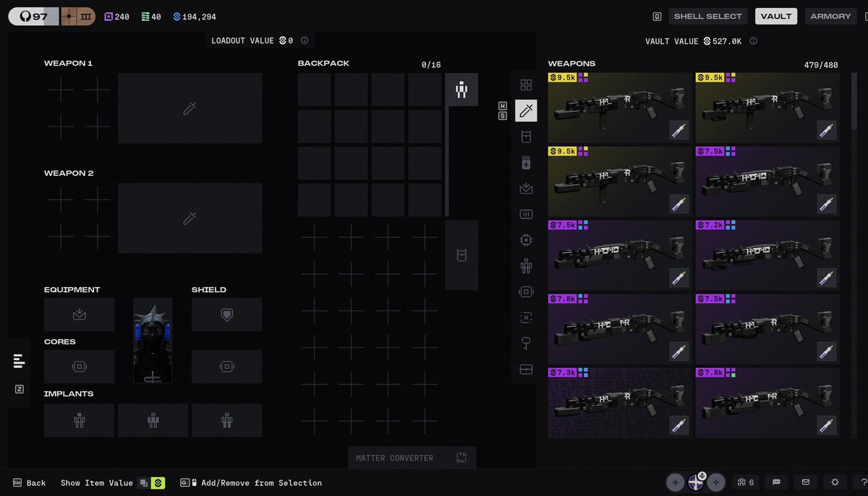Viewport: 868px width, 496px height.
Task: Open the mail envelope icon
Action: point(805,482)
